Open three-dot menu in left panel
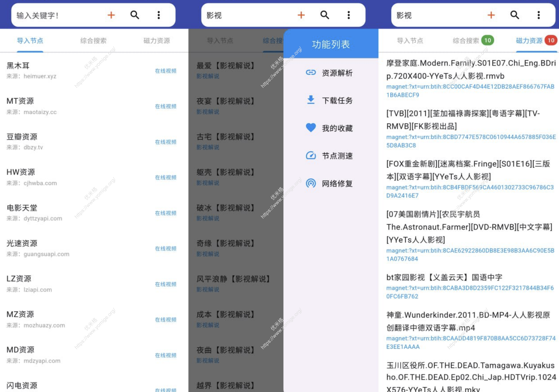The width and height of the screenshot is (559, 392). (158, 15)
